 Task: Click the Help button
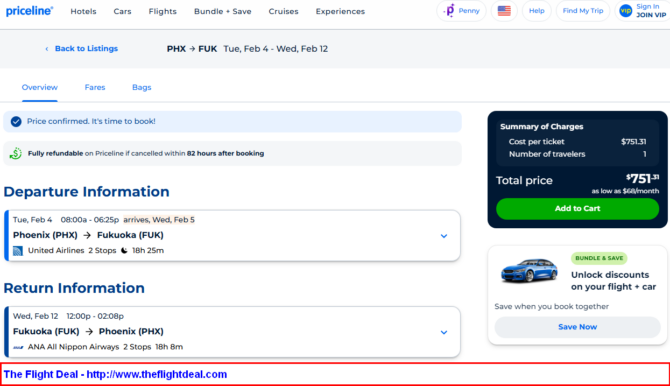[537, 11]
